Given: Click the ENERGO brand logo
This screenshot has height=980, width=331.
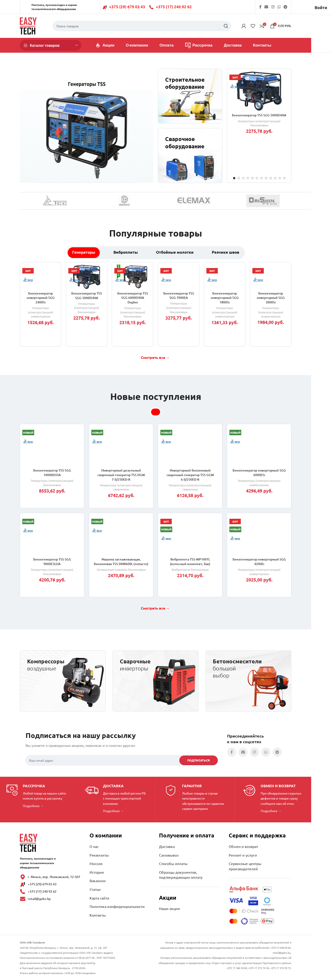Looking at the screenshot, I should 124,201.
